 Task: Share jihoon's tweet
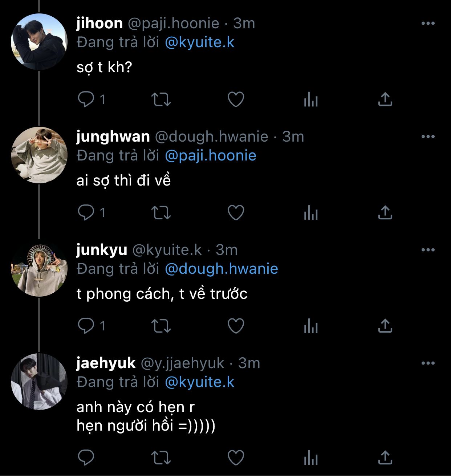pos(385,99)
